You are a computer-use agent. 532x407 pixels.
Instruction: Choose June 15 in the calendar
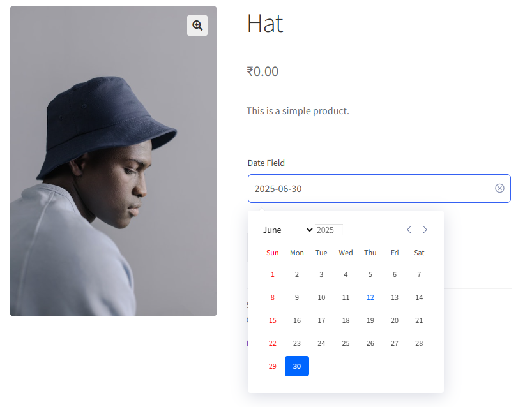pos(273,320)
